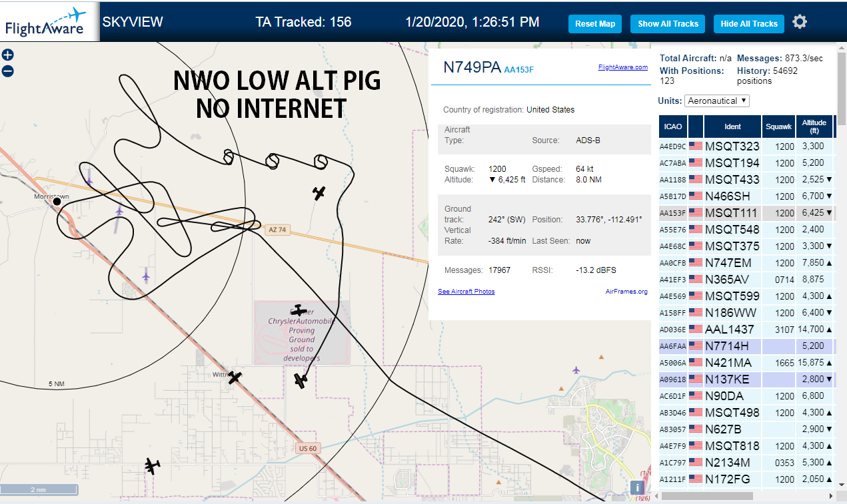Zoom in with the plus map button
Image resolution: width=847 pixels, height=504 pixels.
[7, 55]
